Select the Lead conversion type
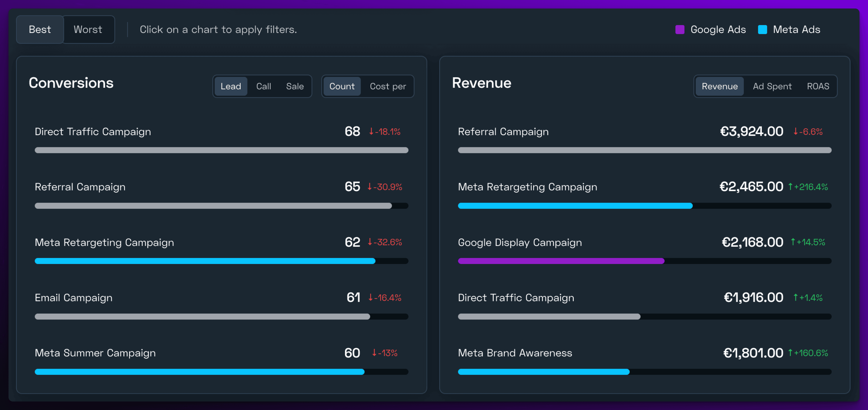Image resolution: width=868 pixels, height=410 pixels. click(230, 86)
